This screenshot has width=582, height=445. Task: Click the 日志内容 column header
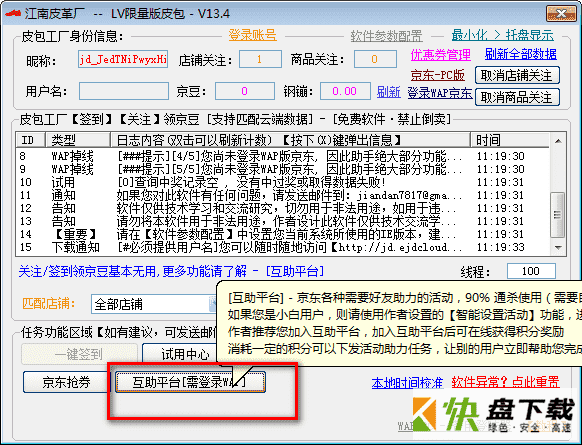click(x=290, y=140)
